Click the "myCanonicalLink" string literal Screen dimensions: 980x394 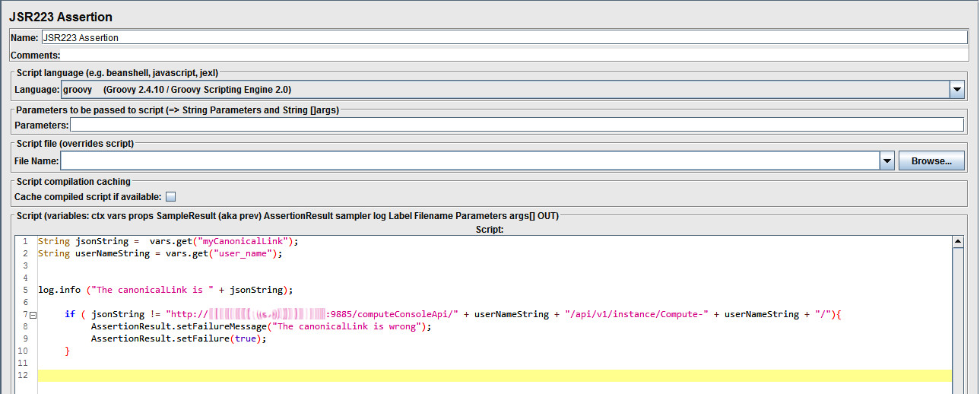coord(242,241)
